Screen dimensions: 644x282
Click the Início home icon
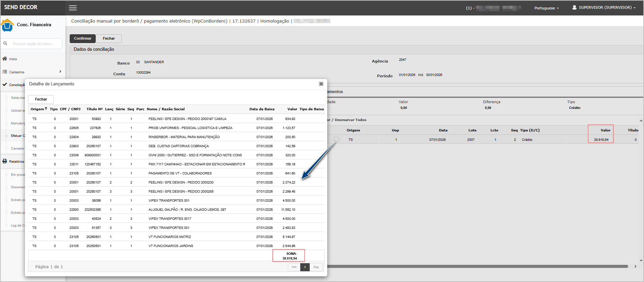(x=5, y=59)
